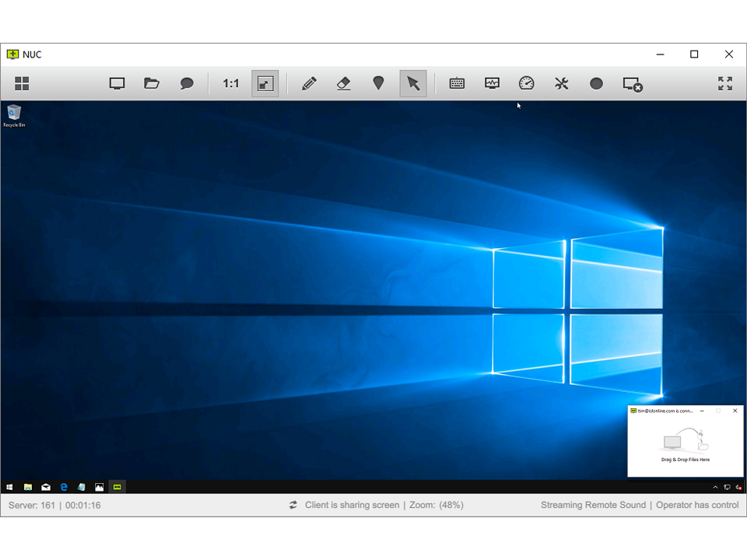Image resolution: width=747 pixels, height=560 pixels.
Task: Select the Pen annotation tool
Action: point(308,83)
